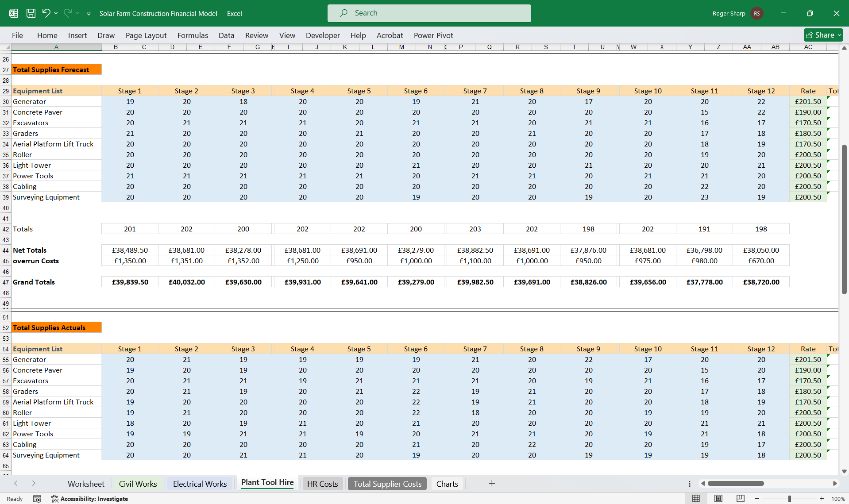Select Generator rate cell £201.50 in forecast
This screenshot has height=504, width=849.
pyautogui.click(x=808, y=101)
